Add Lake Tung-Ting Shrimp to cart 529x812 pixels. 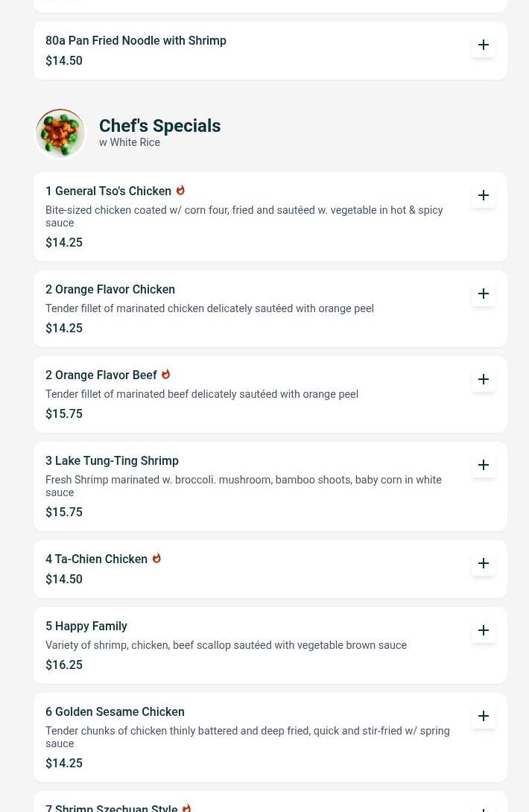(x=483, y=465)
